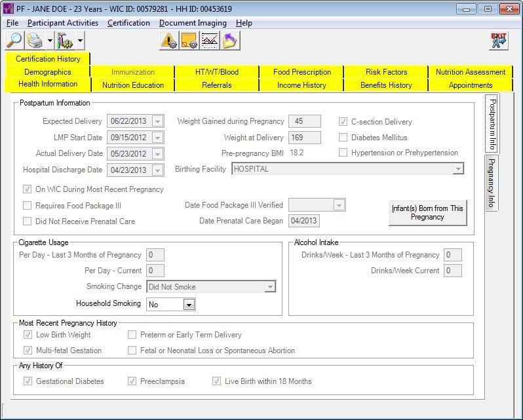Select the vertical Pregnancy Info tab
This screenshot has height=420, width=523.
click(x=492, y=183)
